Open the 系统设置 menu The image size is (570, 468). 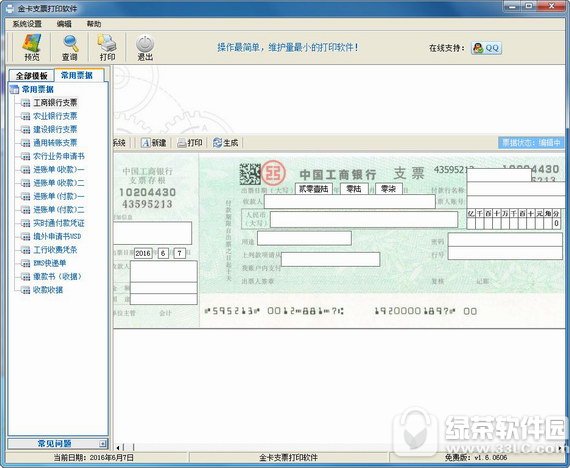(27, 24)
